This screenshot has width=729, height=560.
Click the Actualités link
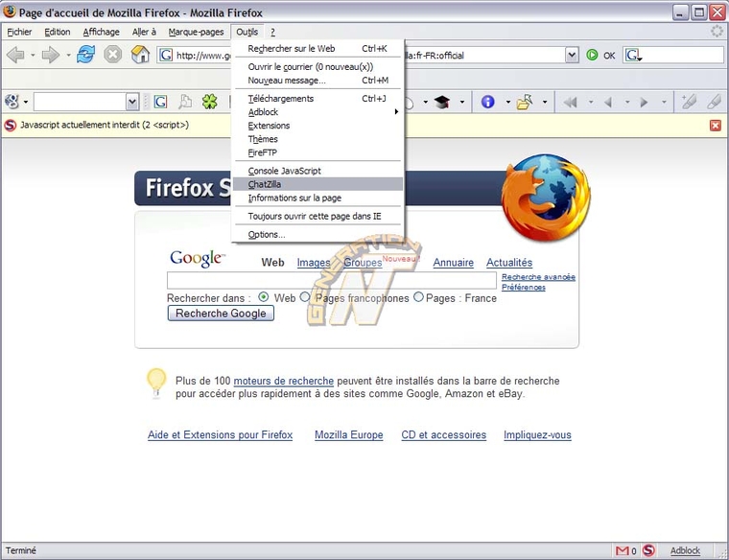pos(509,263)
